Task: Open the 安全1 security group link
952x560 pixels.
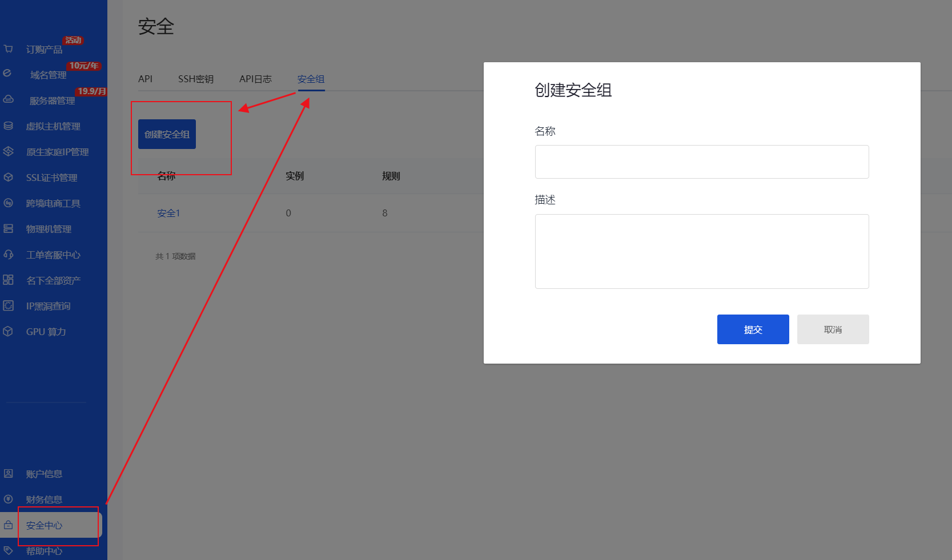Action: [168, 213]
